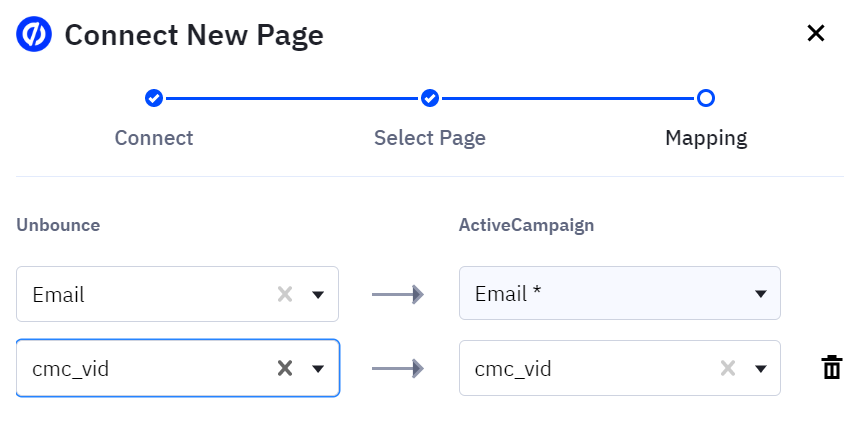Open the ActiveCampaign cmc_vid dropdown arrow
862x423 pixels.
pos(760,368)
